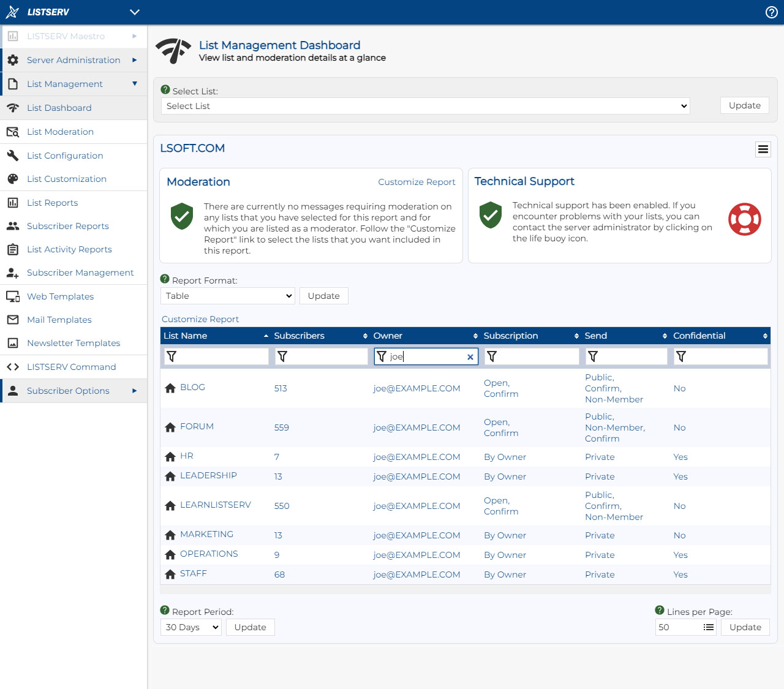Click the list icon in Lines per Page field
The width and height of the screenshot is (784, 689).
tap(709, 627)
